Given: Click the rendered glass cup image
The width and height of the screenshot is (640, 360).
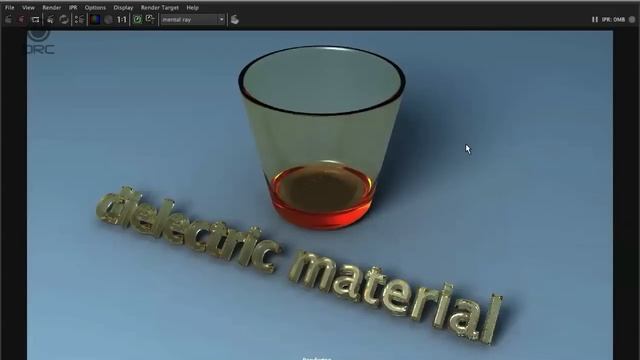Looking at the screenshot, I should click(322, 137).
